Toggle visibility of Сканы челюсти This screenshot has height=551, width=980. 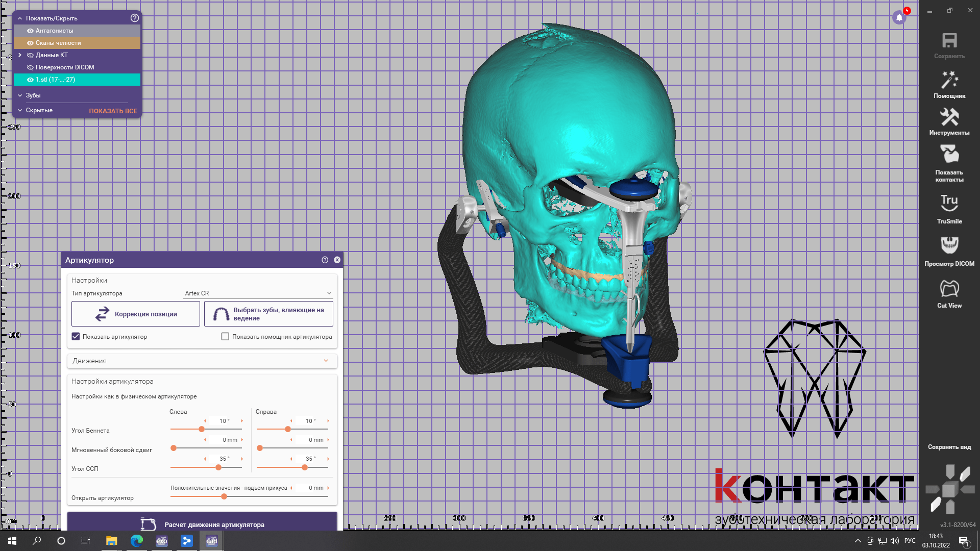pos(31,43)
